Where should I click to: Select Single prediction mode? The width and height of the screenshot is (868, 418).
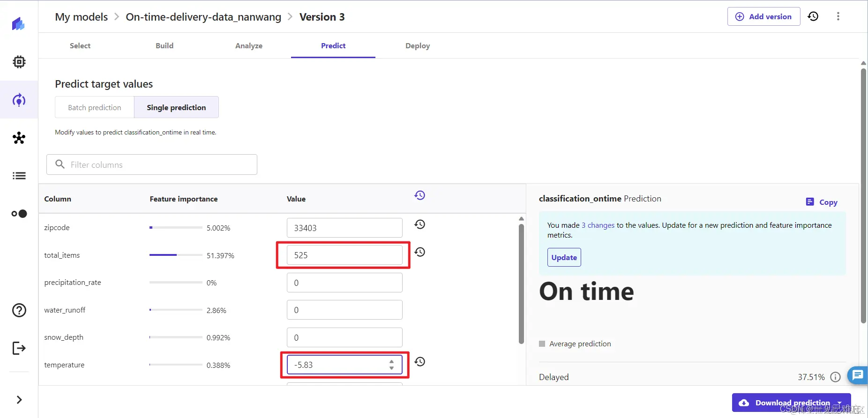tap(176, 107)
